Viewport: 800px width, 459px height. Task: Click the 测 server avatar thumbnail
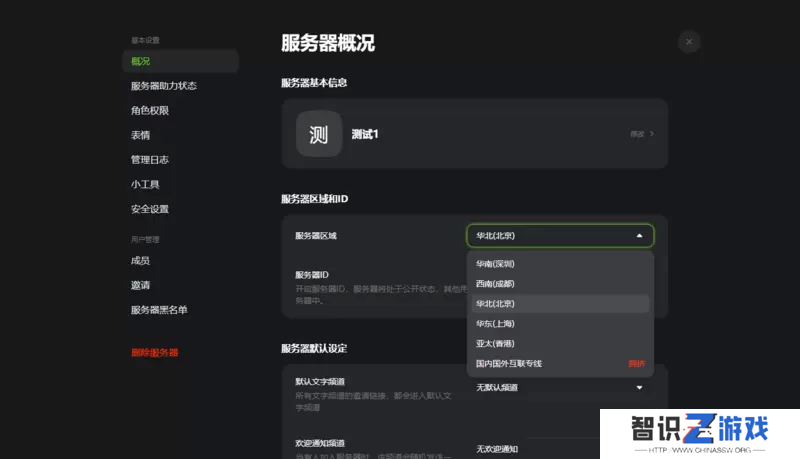coord(319,134)
